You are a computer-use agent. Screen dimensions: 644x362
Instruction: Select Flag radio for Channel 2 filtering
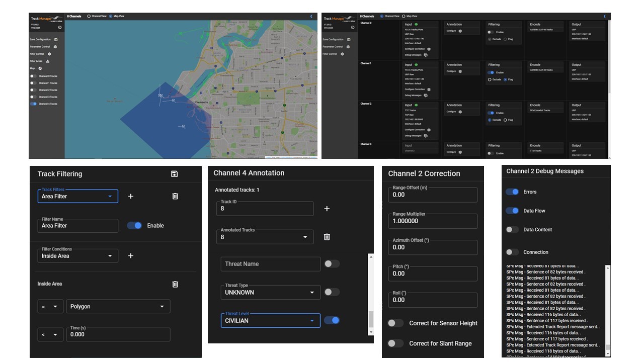tap(505, 120)
